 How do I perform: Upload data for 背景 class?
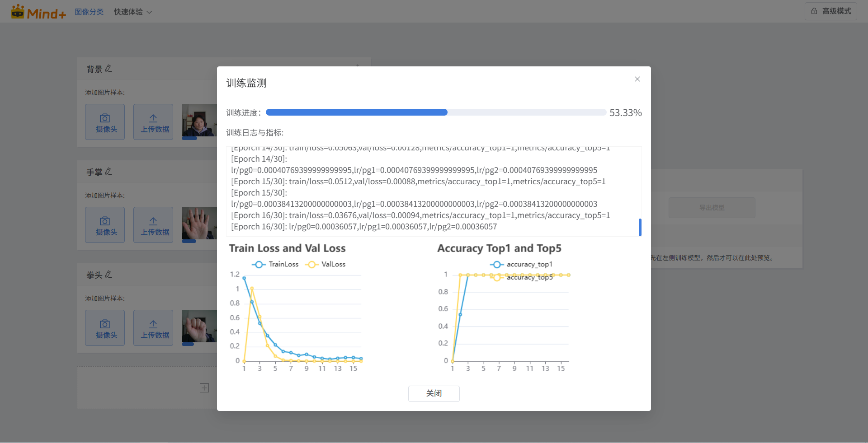tap(153, 122)
